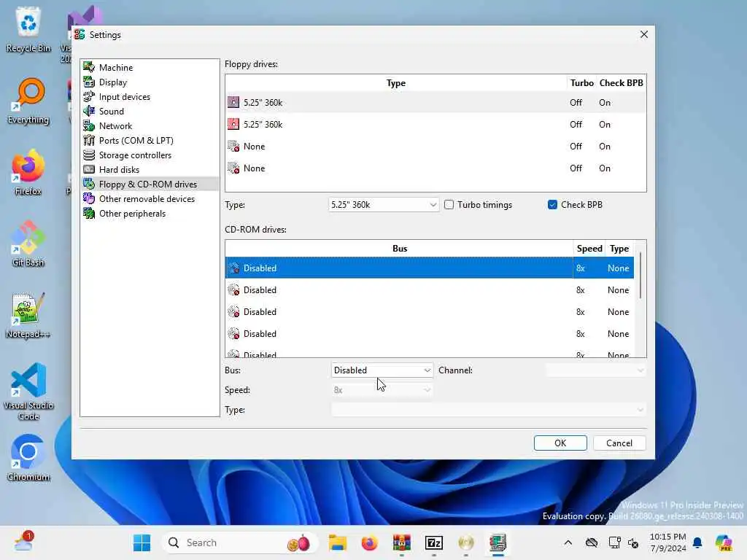The image size is (747, 560).
Task: Open File Explorer from the taskbar
Action: pyautogui.click(x=337, y=542)
